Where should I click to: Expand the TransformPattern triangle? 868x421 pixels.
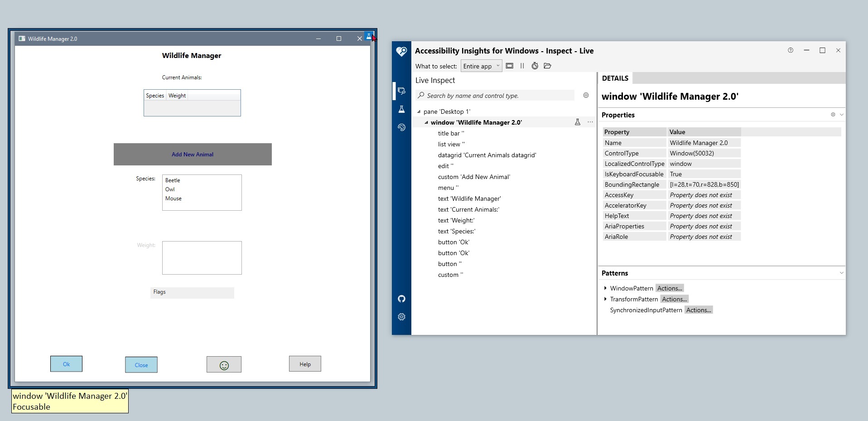coord(605,299)
